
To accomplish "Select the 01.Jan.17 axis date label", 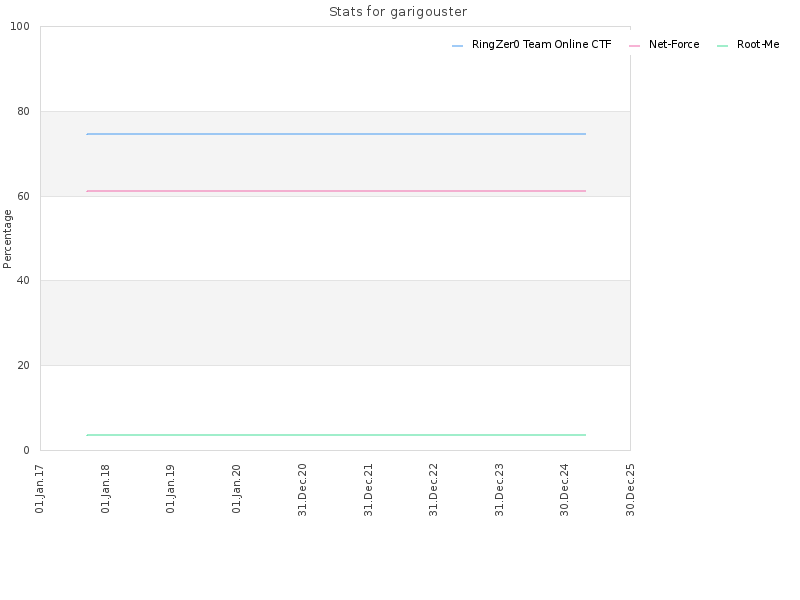I will (x=40, y=488).
